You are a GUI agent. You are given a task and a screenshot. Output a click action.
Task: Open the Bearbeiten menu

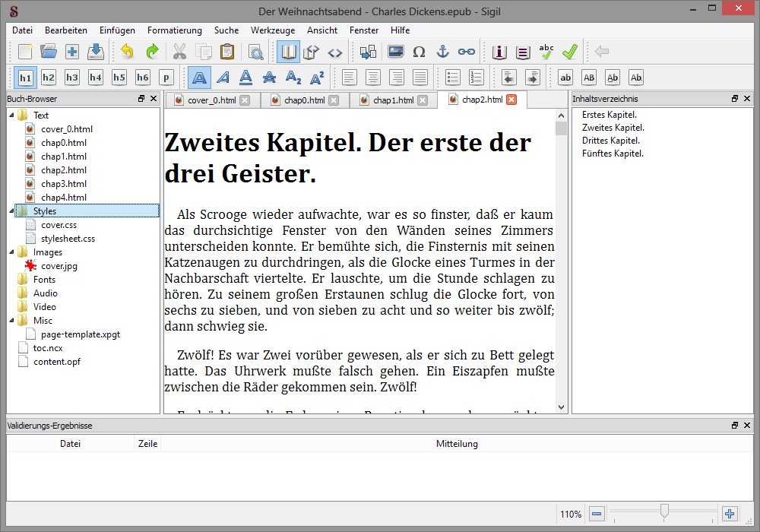coord(66,30)
